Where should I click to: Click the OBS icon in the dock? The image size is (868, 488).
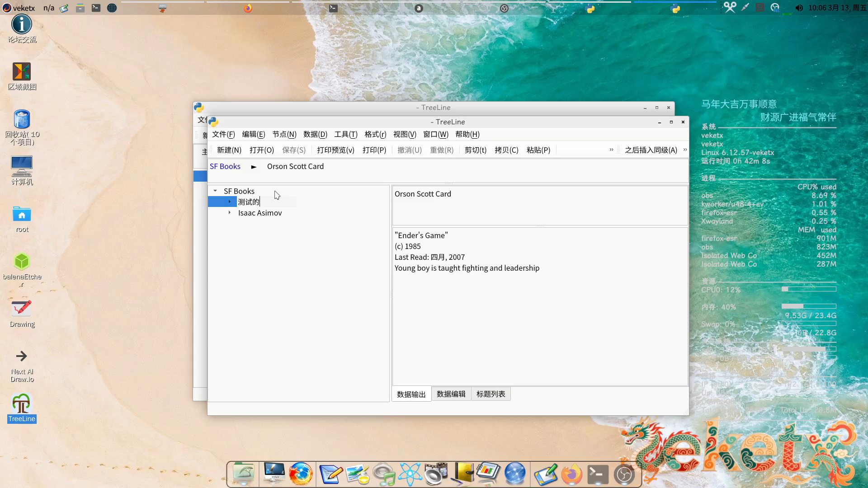pos(624,474)
